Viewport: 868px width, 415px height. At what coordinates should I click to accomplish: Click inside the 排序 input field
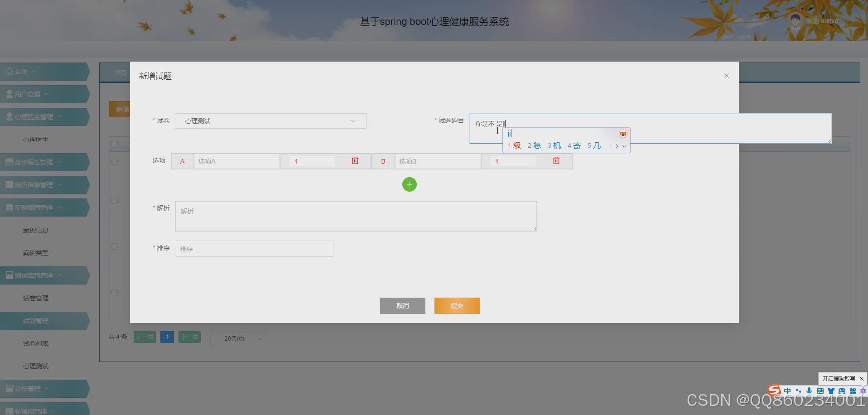(x=254, y=248)
